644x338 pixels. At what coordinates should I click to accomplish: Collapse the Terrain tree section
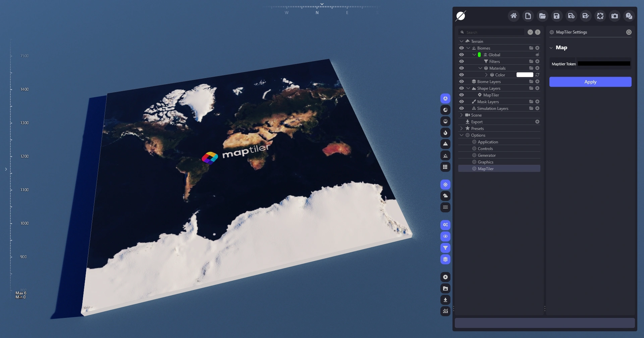click(x=462, y=41)
